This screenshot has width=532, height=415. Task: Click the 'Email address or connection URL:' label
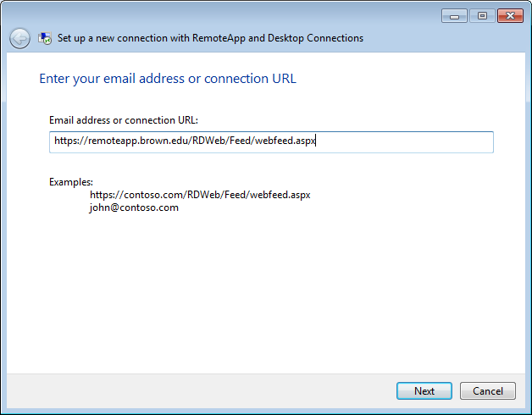[124, 120]
